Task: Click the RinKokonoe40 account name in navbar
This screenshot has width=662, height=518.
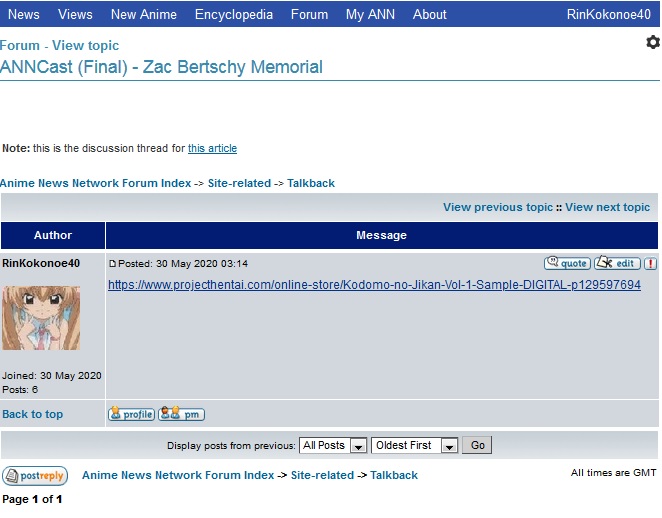Action: point(608,14)
